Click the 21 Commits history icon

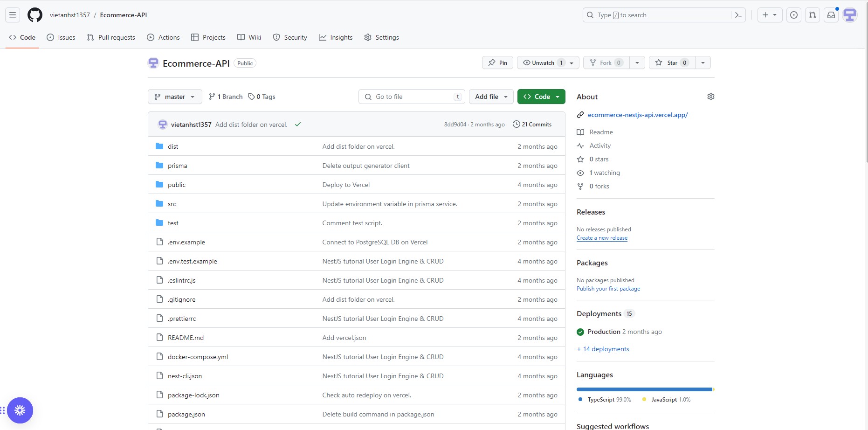point(516,124)
